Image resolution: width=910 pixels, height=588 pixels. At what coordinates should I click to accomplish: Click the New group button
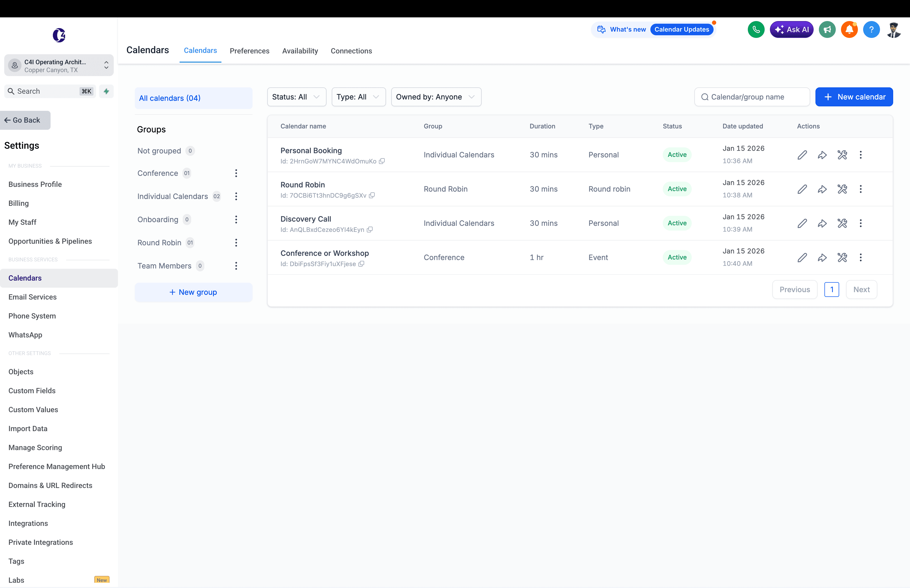point(193,292)
